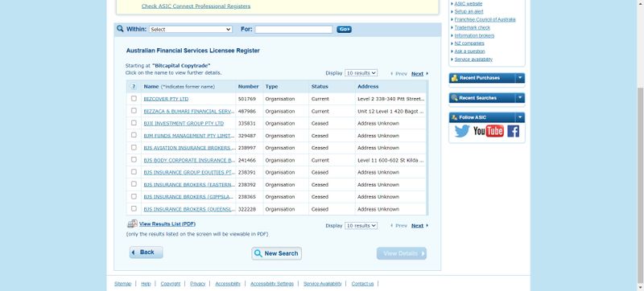Click the magnifier icon beside Within

[x=120, y=29]
